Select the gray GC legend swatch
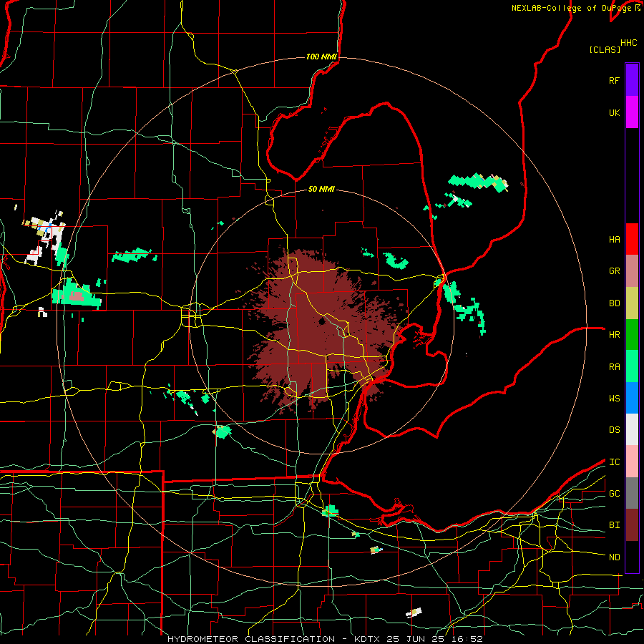 632,493
